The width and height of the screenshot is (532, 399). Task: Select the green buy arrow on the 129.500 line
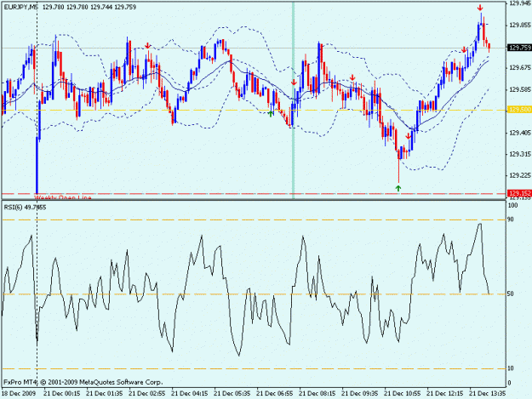(271, 113)
